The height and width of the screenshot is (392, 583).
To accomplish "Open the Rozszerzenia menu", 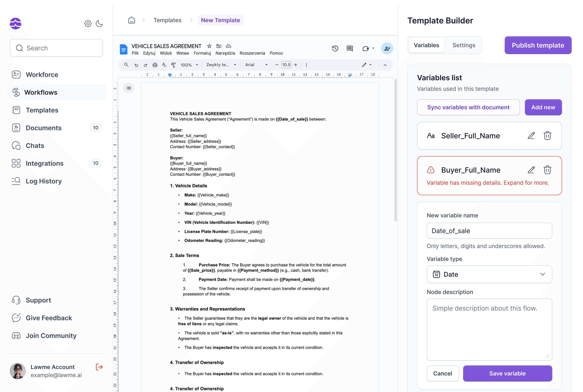I will (252, 53).
